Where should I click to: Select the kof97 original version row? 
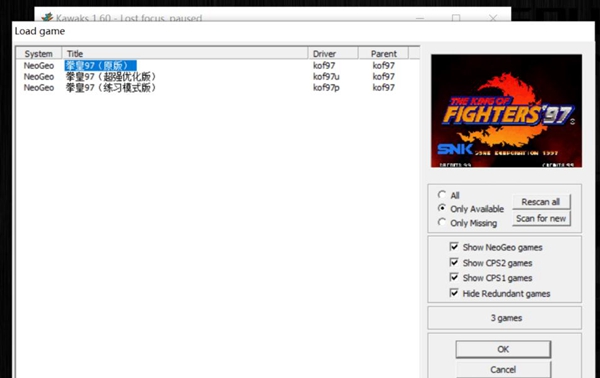point(218,65)
